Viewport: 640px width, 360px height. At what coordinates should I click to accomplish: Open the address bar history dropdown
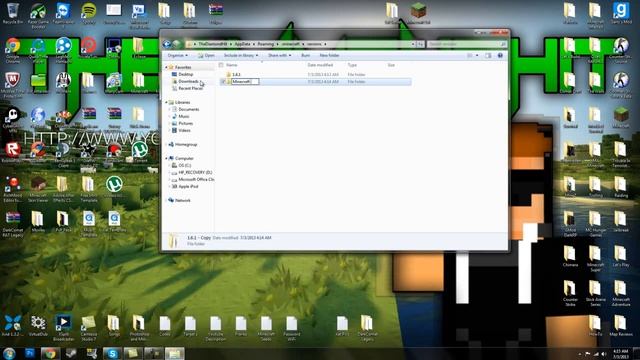[413, 44]
